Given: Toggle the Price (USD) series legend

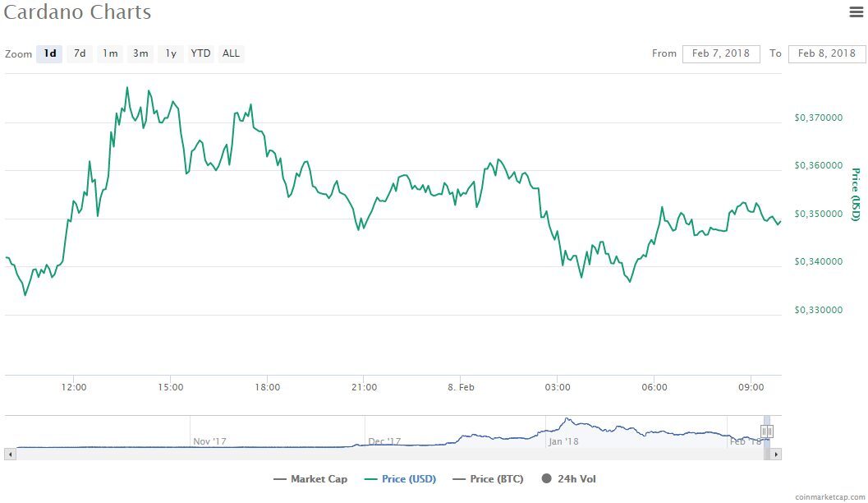Looking at the screenshot, I should pos(400,479).
